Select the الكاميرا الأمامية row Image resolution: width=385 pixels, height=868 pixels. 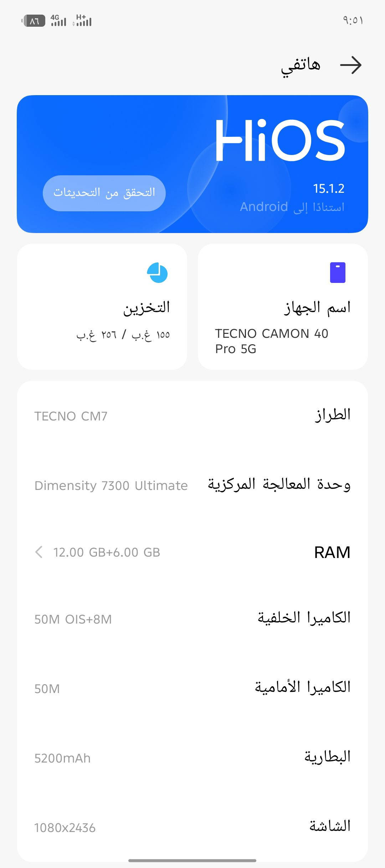pos(192,688)
